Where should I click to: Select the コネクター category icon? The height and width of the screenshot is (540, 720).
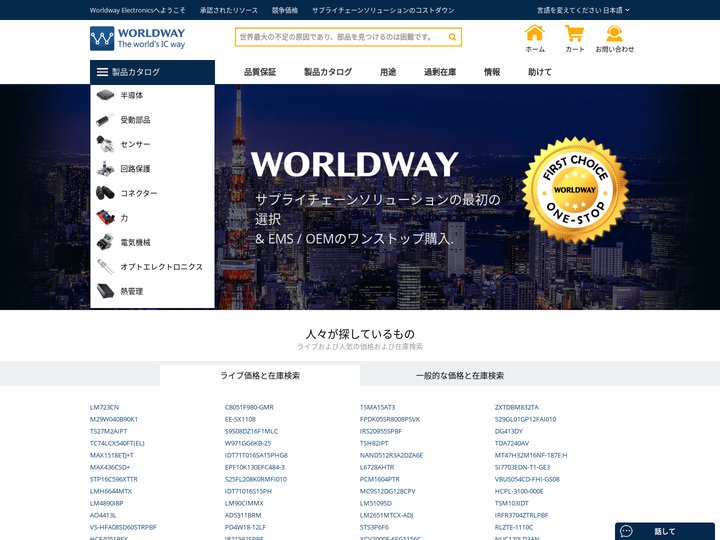(x=105, y=193)
